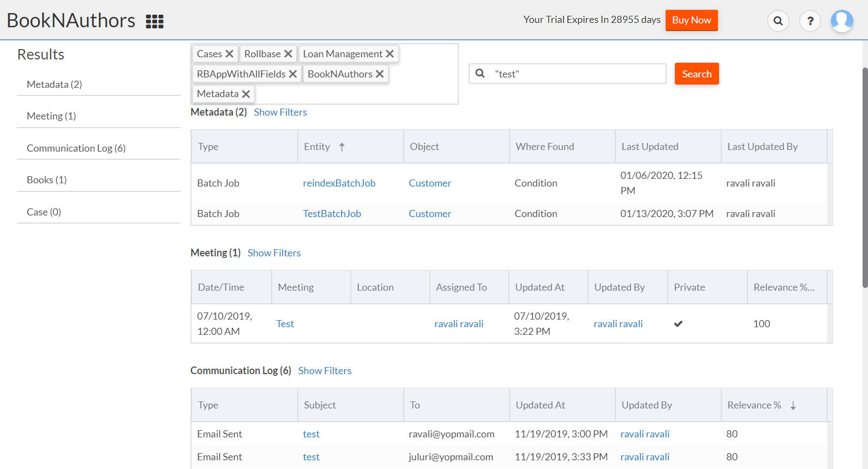Open the TestBatchJob entity link
Image resolution: width=868 pixels, height=469 pixels.
point(332,214)
